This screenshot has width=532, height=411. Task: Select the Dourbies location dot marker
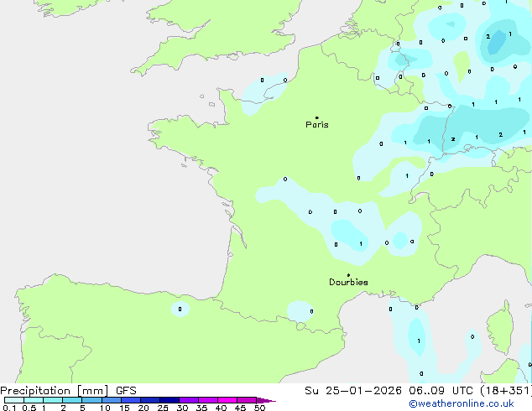coord(349,275)
